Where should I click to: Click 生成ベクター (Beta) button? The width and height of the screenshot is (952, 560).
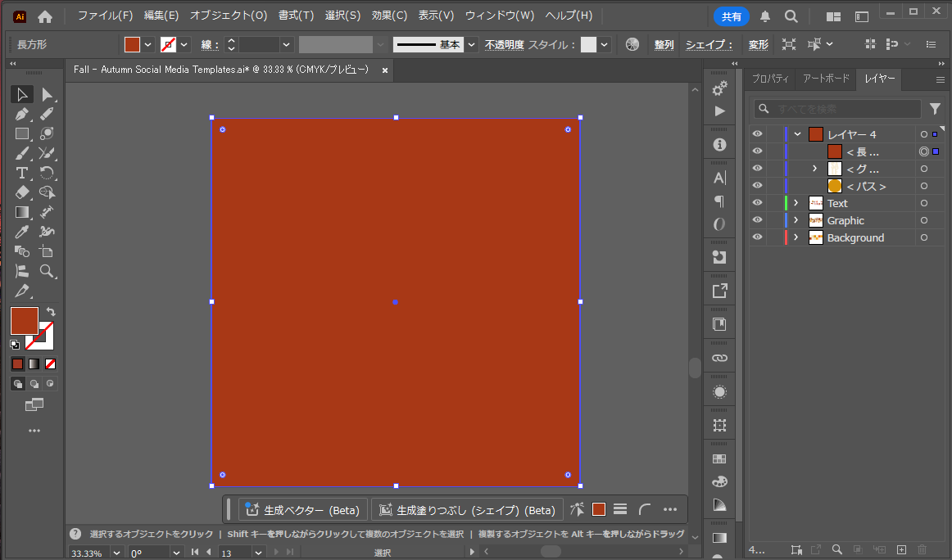coord(303,510)
